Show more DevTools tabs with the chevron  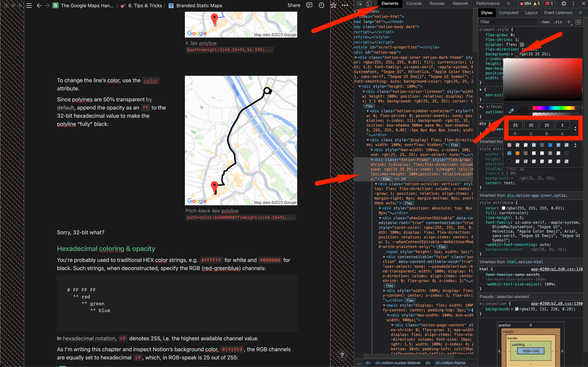(508, 3)
